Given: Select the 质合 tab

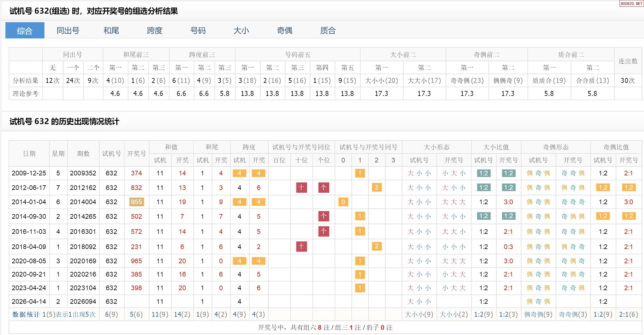Looking at the screenshot, I should [x=328, y=31].
